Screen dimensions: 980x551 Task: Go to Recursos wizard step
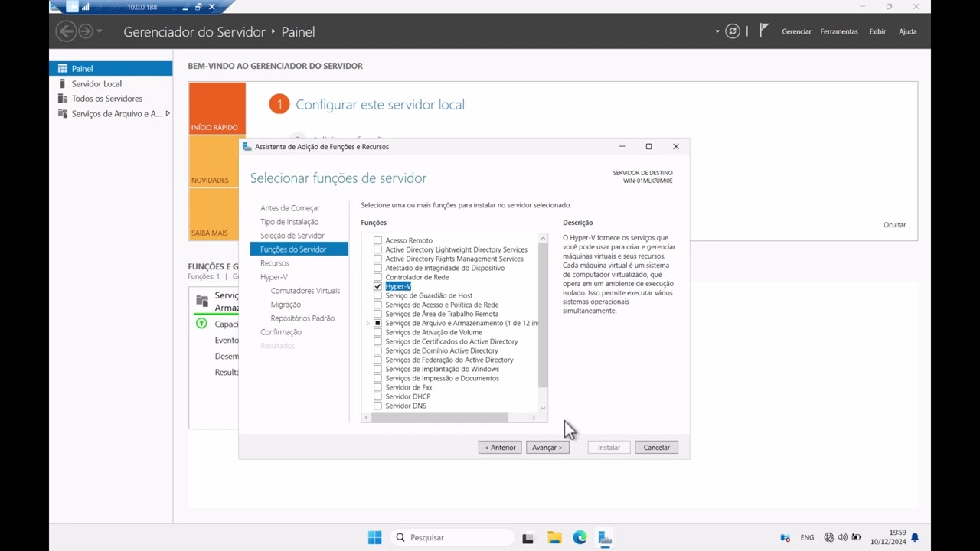tap(275, 263)
